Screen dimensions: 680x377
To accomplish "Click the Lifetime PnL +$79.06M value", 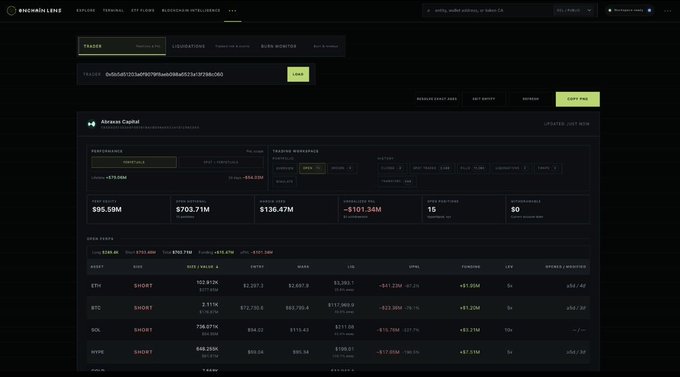I will [x=116, y=177].
